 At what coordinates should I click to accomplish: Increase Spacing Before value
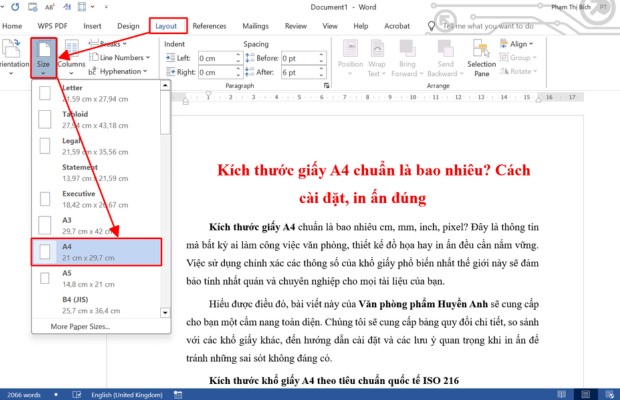(321, 55)
